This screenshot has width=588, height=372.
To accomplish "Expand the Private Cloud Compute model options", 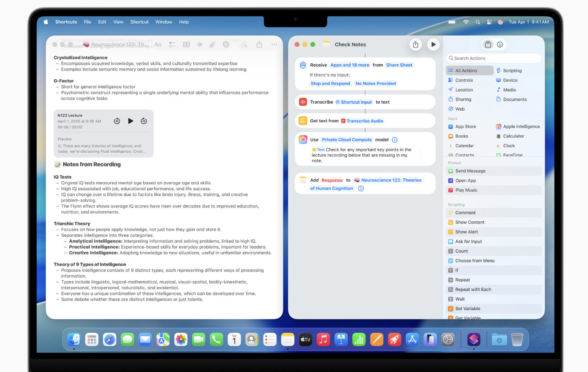I will point(395,140).
